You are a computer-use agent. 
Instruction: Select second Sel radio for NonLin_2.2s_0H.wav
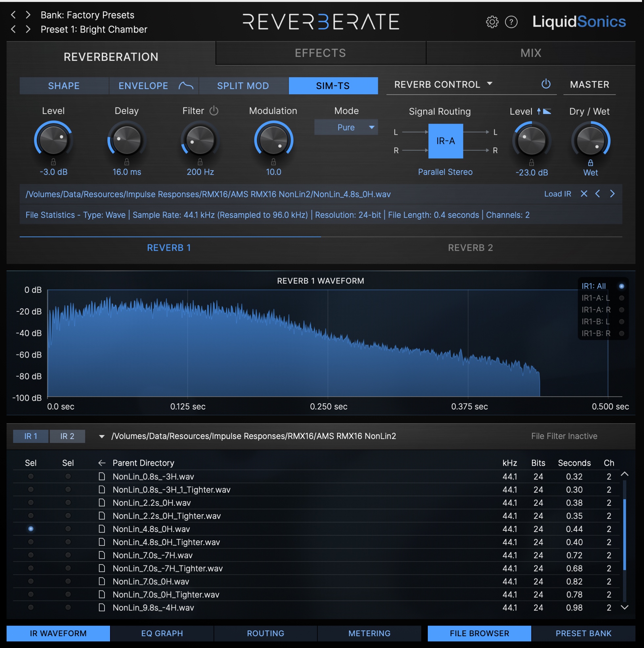68,502
